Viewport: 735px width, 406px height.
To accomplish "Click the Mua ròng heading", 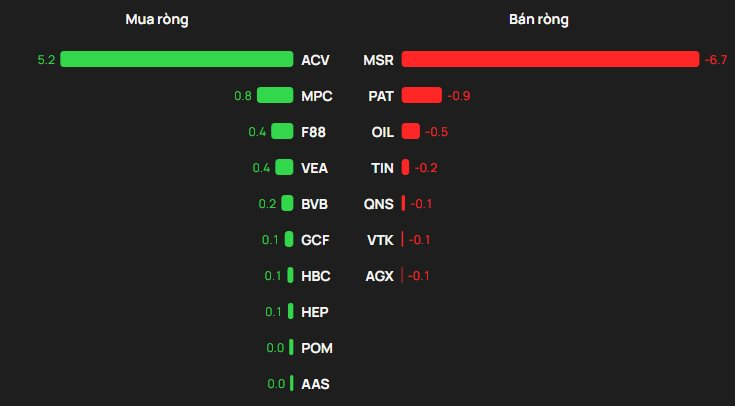I will [x=157, y=19].
